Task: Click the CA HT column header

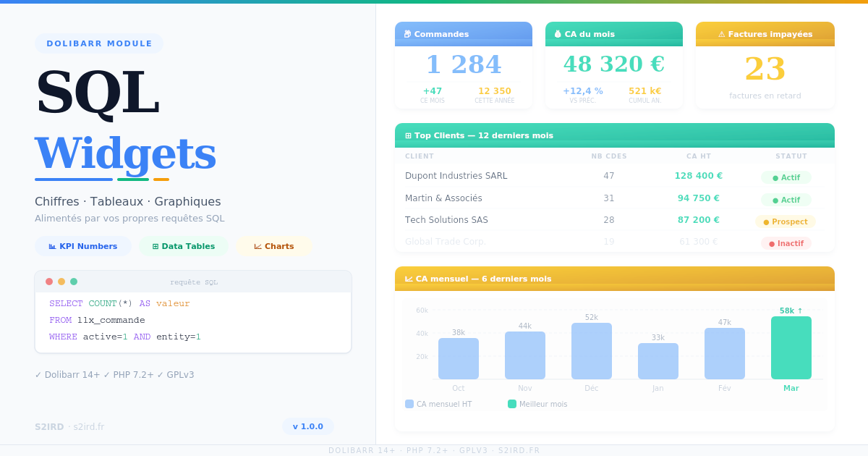Action: (x=699, y=156)
